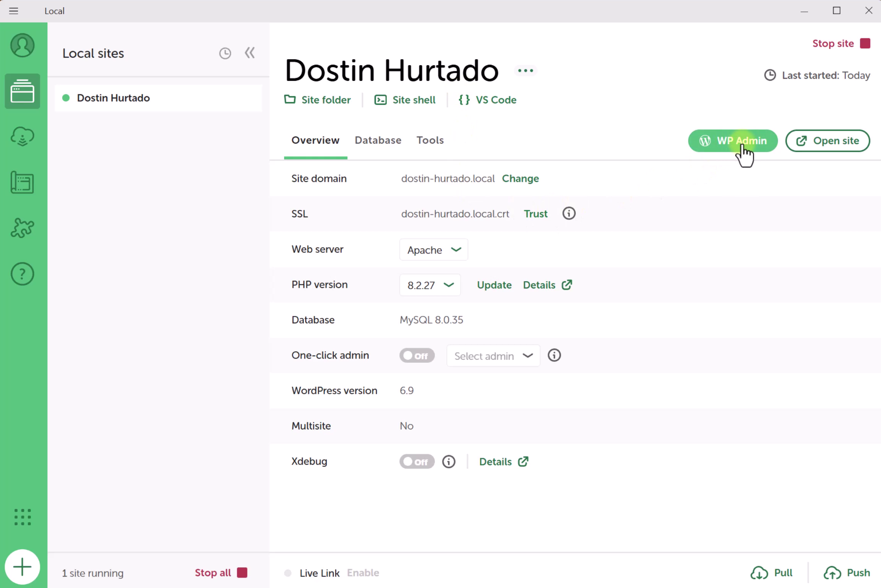
Task: Select Dostin Hurtado in sites list
Action: pos(113,98)
